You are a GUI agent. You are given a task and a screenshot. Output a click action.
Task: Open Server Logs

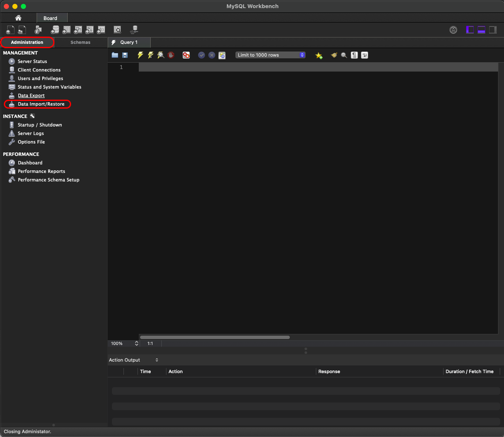click(x=31, y=133)
